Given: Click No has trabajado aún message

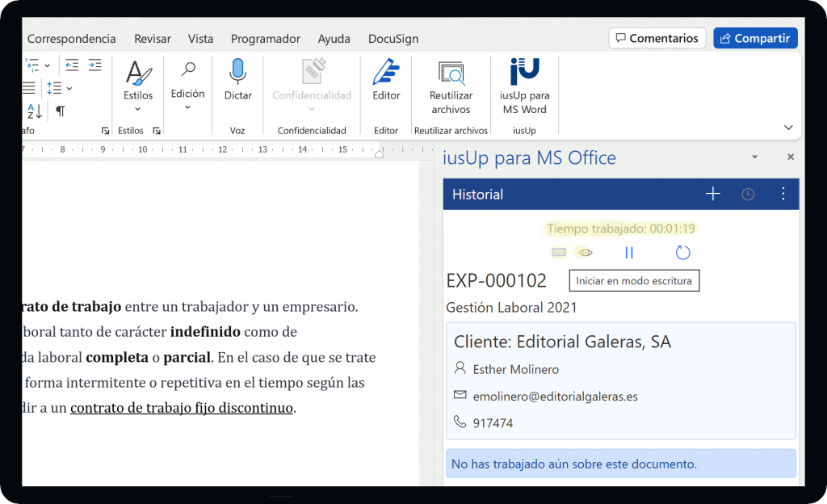Looking at the screenshot, I should click(621, 464).
